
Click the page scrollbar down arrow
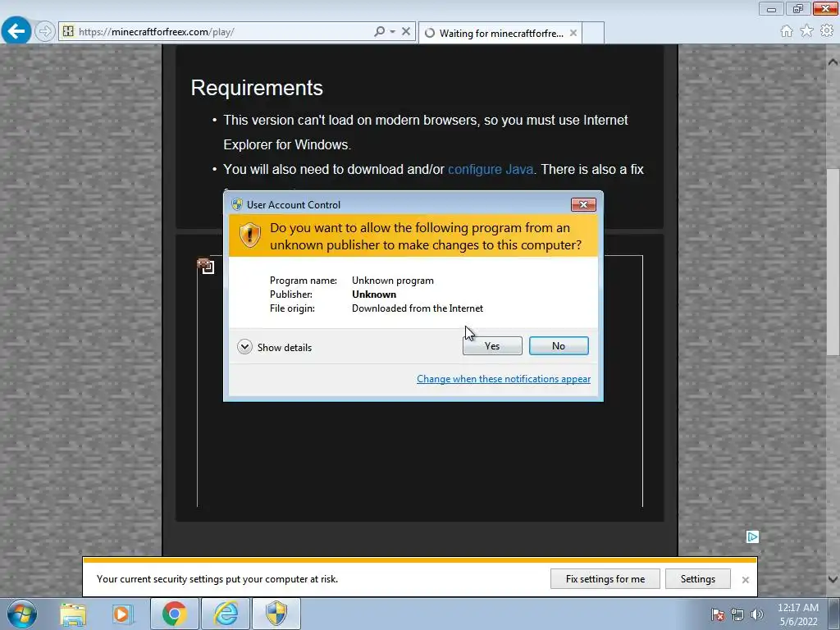click(x=833, y=579)
